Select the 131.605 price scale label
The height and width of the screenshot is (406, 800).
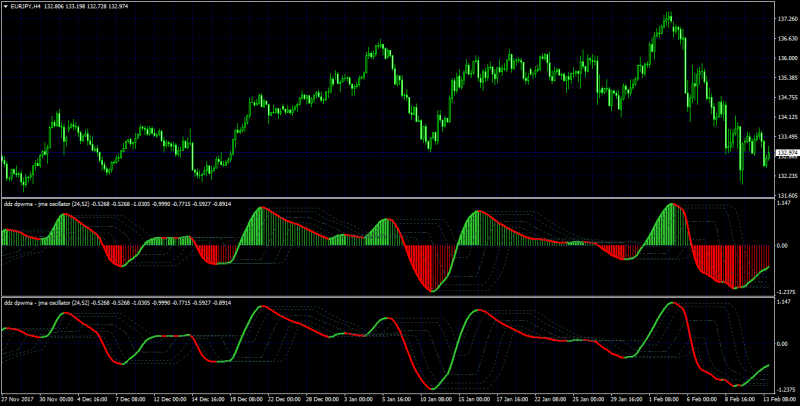[x=788, y=195]
